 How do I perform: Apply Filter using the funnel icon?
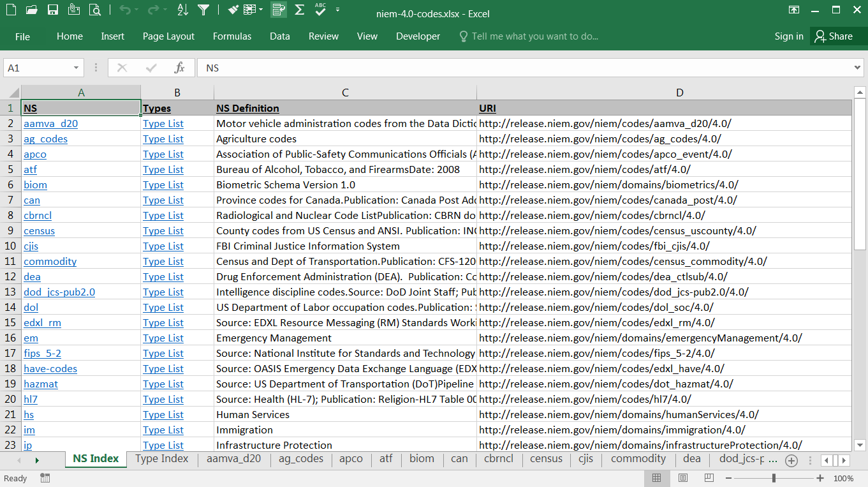click(x=203, y=10)
